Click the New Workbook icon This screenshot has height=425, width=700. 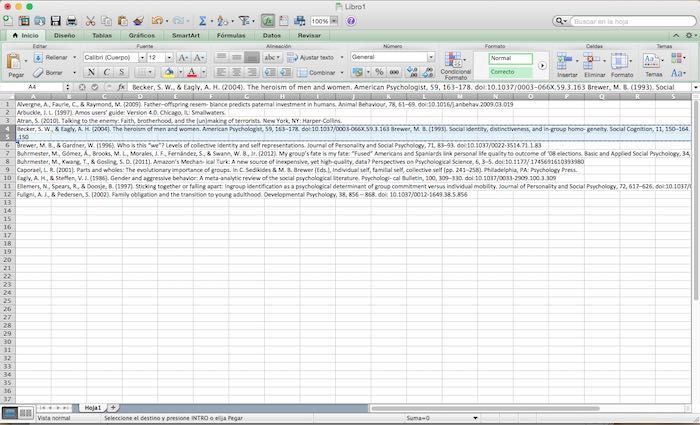(8, 21)
